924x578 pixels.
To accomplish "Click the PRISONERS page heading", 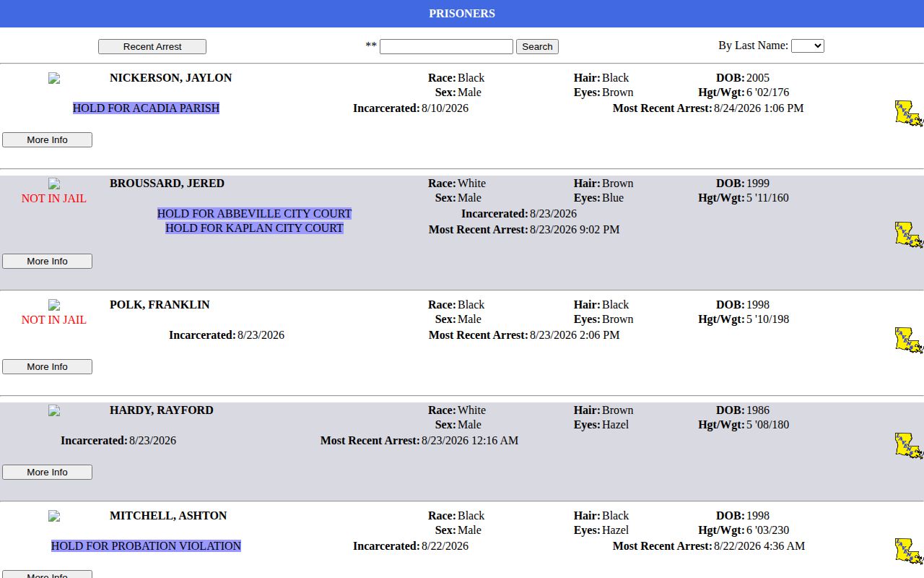I will pyautogui.click(x=462, y=14).
